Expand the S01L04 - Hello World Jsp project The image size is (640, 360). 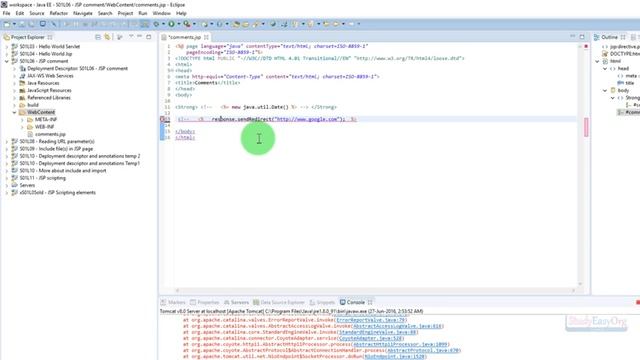point(7,54)
